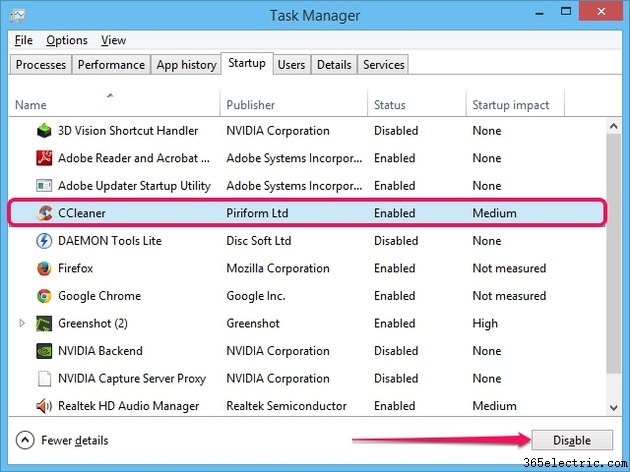Select the 3D Vision Shortcut Handler name
Viewport: 630px width, 472px height.
pos(128,131)
